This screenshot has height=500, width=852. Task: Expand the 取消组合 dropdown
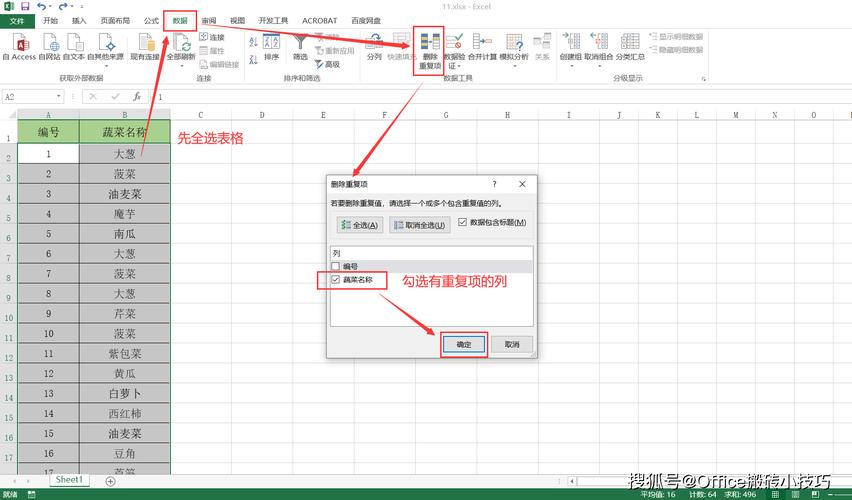tap(599, 66)
